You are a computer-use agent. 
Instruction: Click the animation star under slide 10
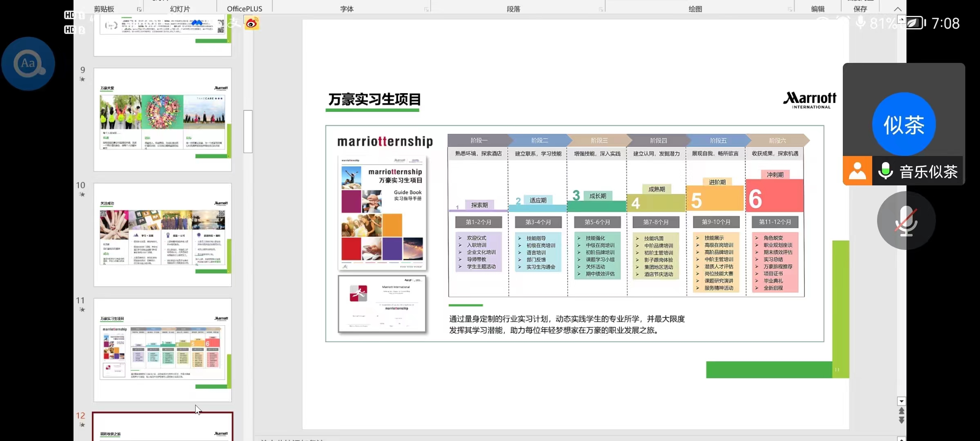click(x=82, y=194)
